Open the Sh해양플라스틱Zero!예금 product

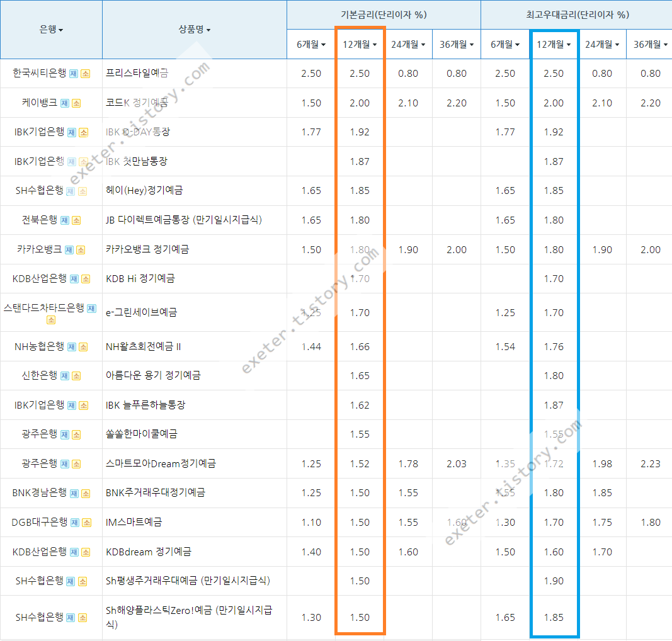point(189,617)
